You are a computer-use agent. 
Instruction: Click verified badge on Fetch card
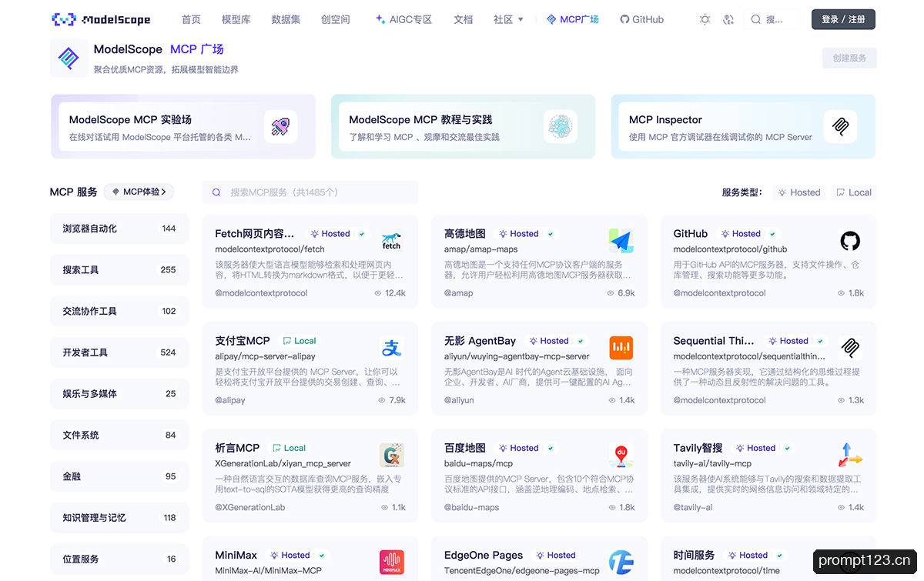point(362,234)
